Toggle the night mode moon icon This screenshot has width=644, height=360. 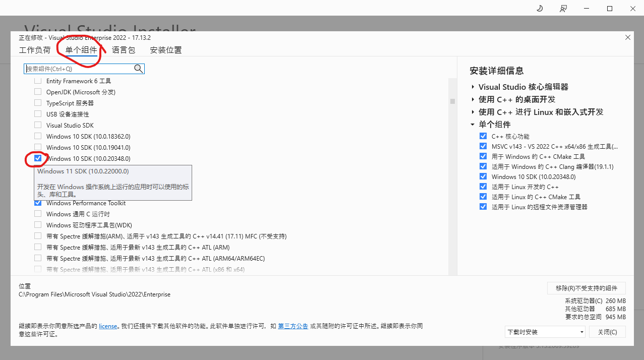(540, 9)
